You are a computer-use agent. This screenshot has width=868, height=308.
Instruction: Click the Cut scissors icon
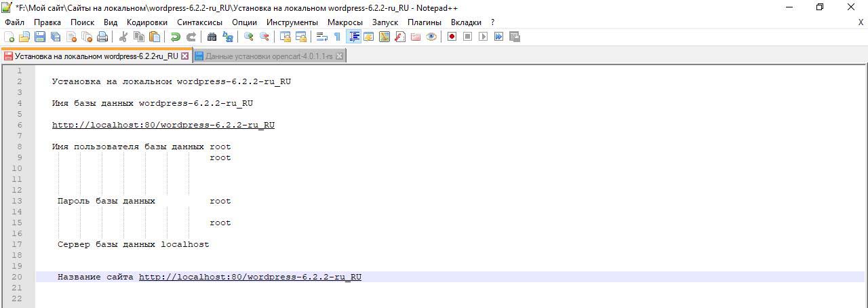[123, 37]
